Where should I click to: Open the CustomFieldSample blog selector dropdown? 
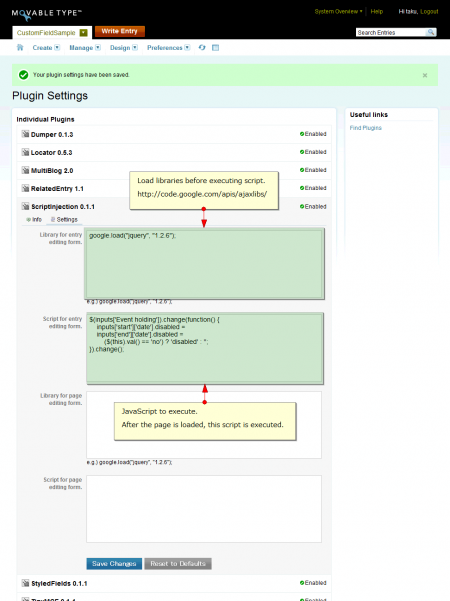(x=83, y=33)
